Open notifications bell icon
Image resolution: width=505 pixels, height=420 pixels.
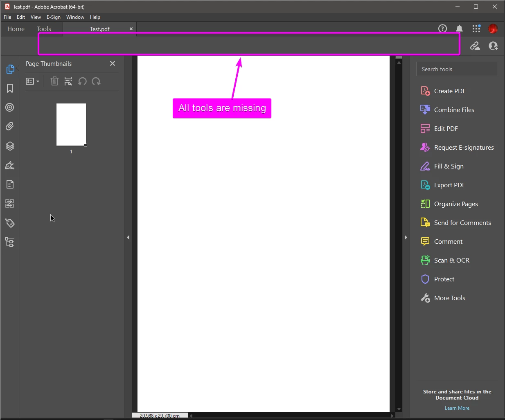tap(460, 28)
